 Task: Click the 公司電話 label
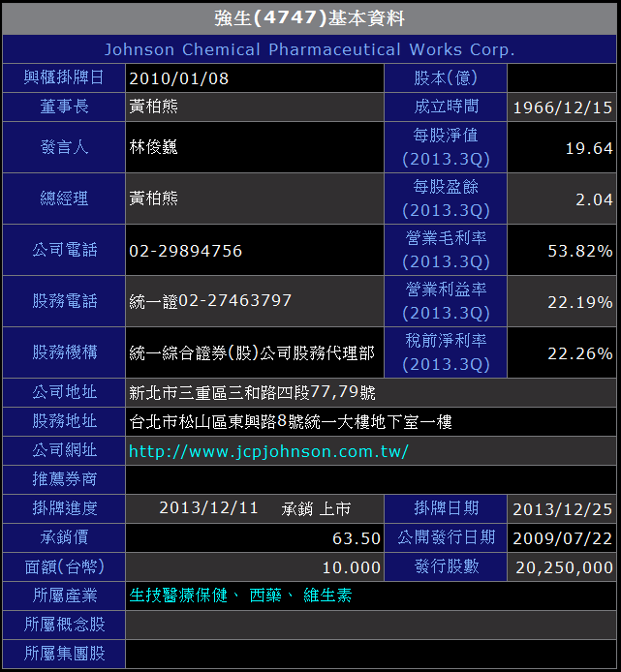pos(64,250)
